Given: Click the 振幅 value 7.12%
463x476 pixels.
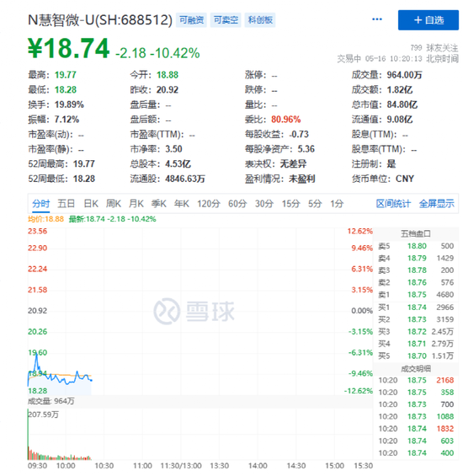Looking at the screenshot, I should point(67,120).
